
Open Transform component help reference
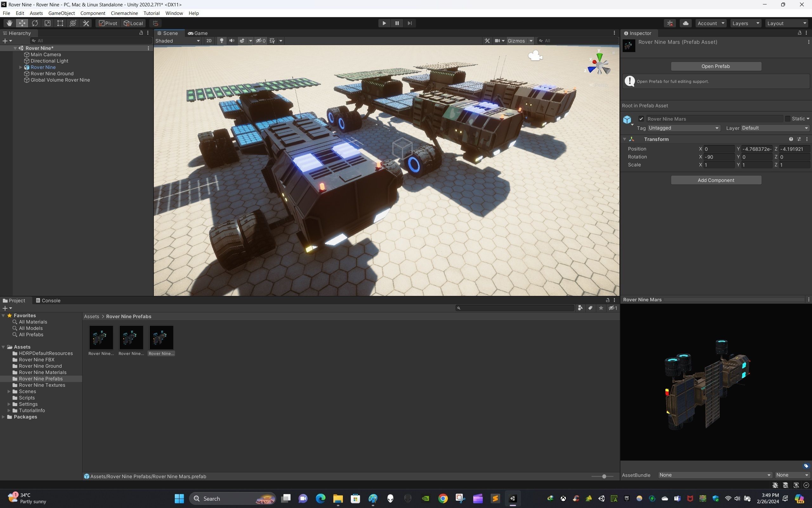(x=791, y=139)
